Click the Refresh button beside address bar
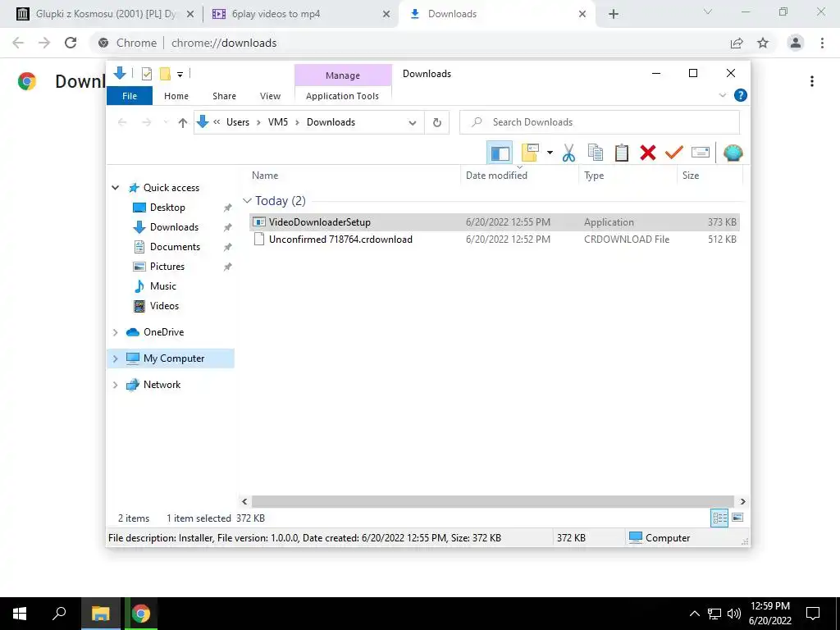Viewport: 840px width, 630px height. pos(437,123)
